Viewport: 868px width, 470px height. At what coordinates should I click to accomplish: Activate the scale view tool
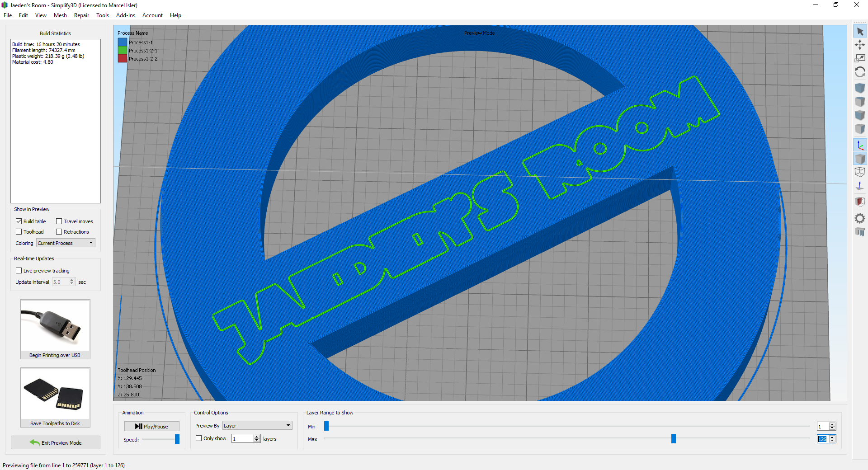(x=860, y=58)
